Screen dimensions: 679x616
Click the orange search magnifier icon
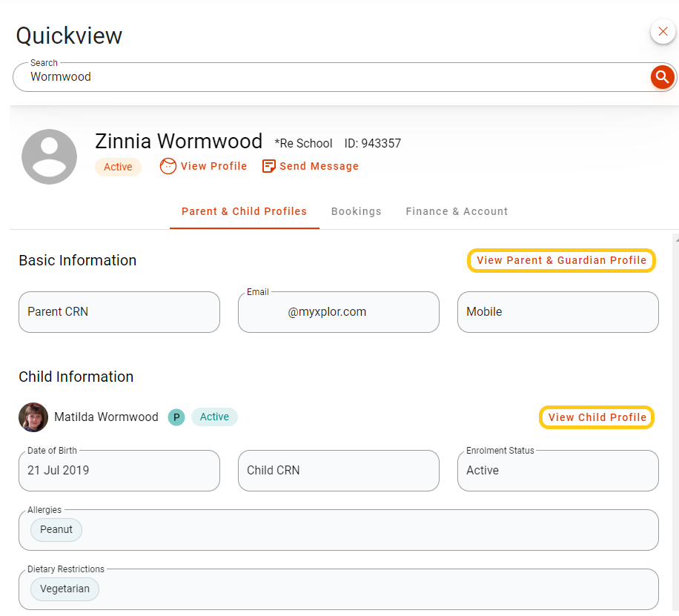[662, 76]
